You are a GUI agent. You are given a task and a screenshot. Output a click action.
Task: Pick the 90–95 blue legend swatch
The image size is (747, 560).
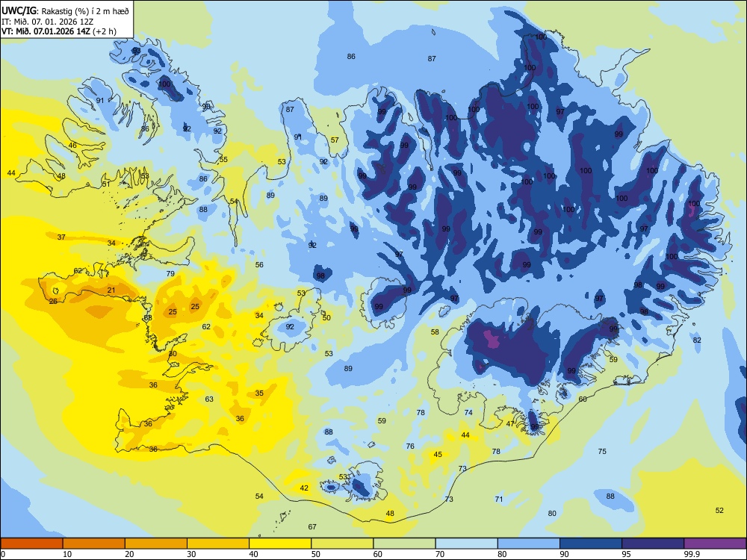coord(591,544)
